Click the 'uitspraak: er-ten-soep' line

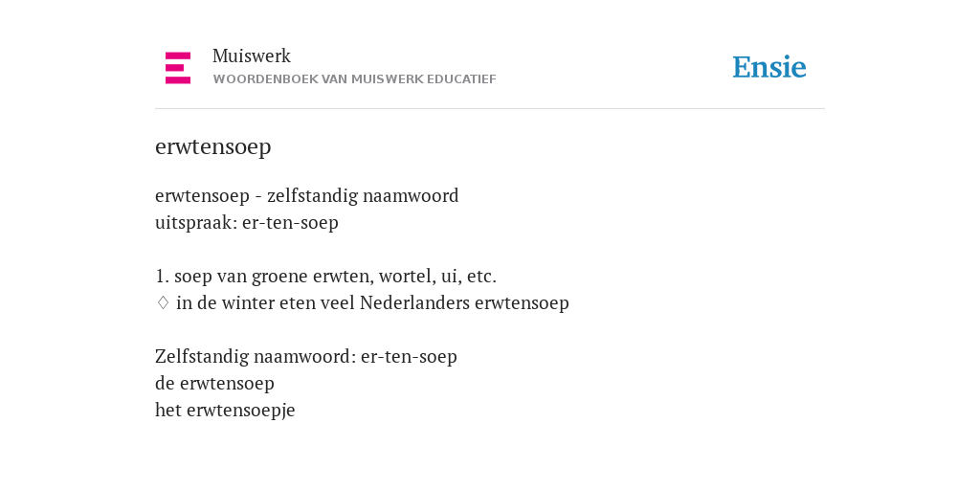[x=247, y=223]
